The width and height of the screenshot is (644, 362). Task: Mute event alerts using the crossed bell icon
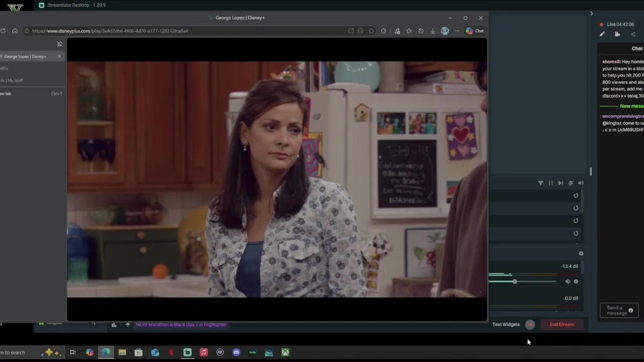click(571, 183)
